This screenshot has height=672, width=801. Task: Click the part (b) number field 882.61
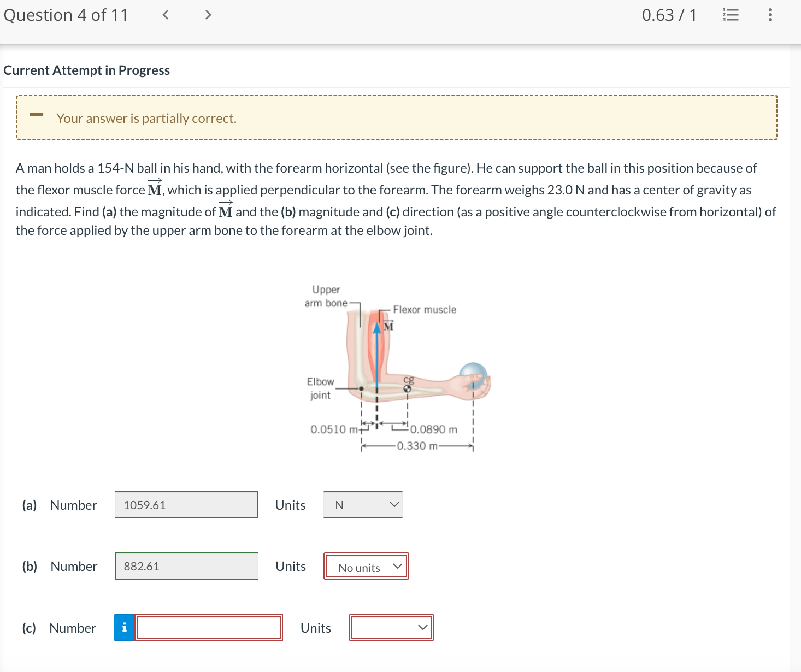tap(187, 566)
